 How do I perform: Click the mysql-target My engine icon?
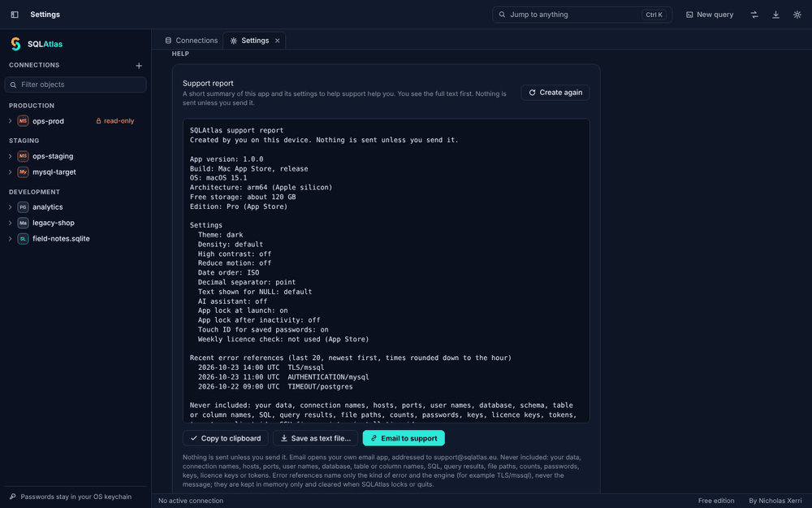pyautogui.click(x=23, y=172)
